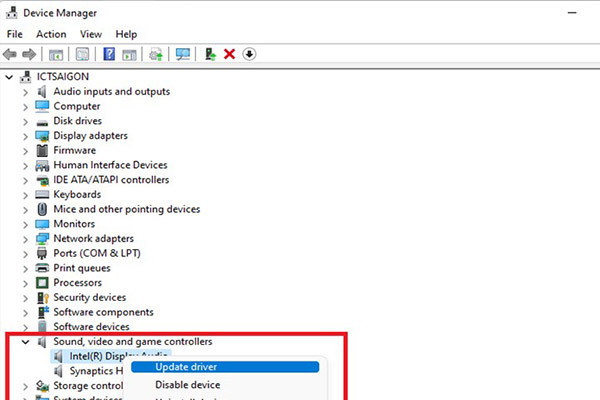Click the Keyboards category icon
This screenshot has width=600, height=400.
42,194
